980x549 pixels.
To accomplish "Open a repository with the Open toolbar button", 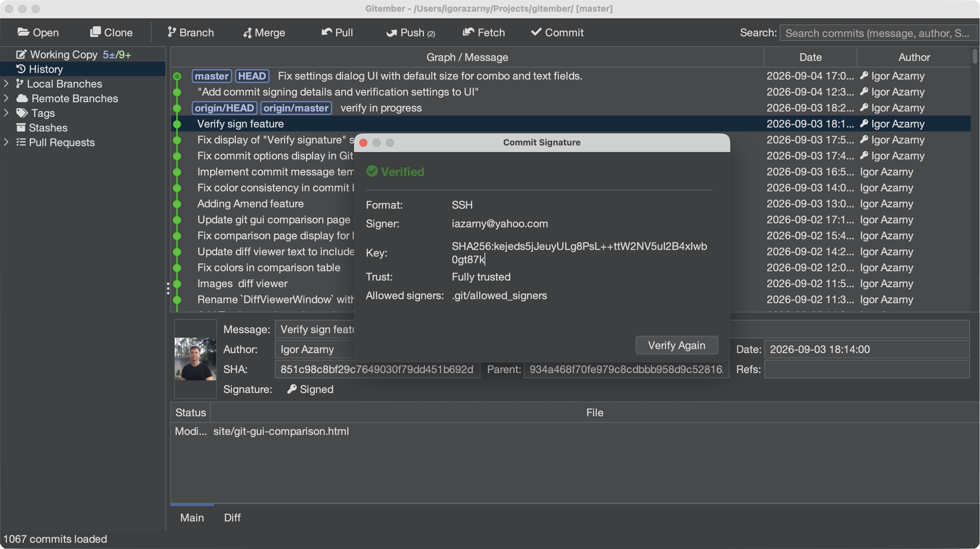I will click(x=38, y=33).
